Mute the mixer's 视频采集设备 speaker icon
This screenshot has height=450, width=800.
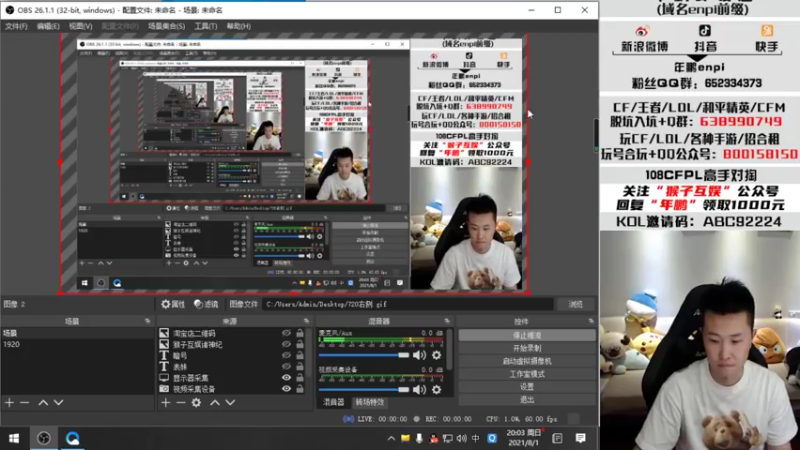[419, 390]
